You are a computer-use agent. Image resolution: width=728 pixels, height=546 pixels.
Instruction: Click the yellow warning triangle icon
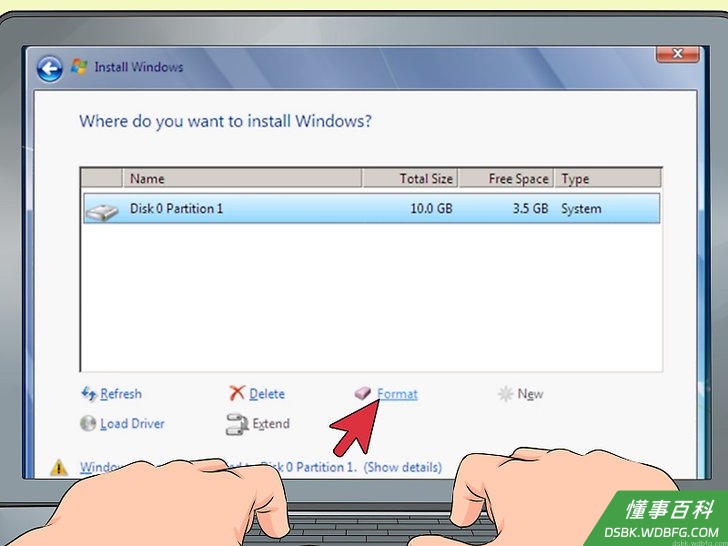pyautogui.click(x=59, y=468)
